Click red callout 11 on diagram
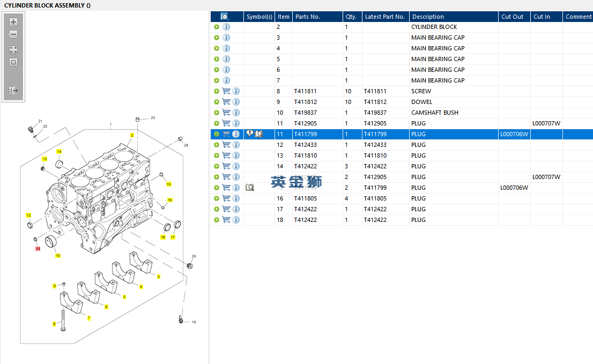 point(38,249)
